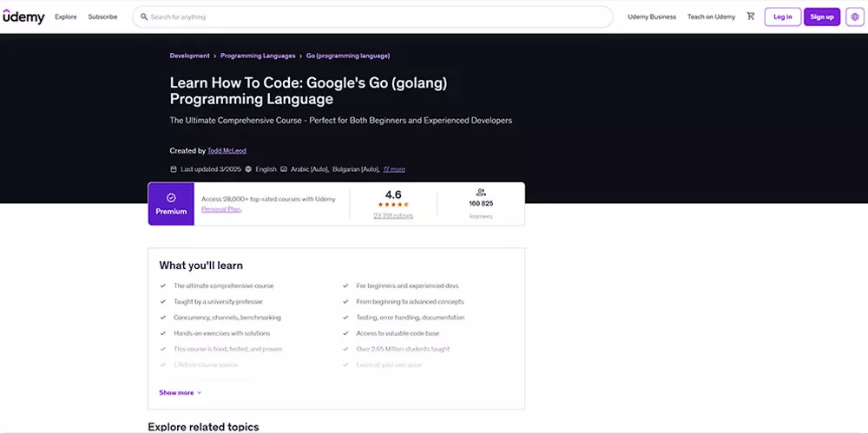The width and height of the screenshot is (868, 433).
Task: Click the Log in button
Action: (783, 16)
